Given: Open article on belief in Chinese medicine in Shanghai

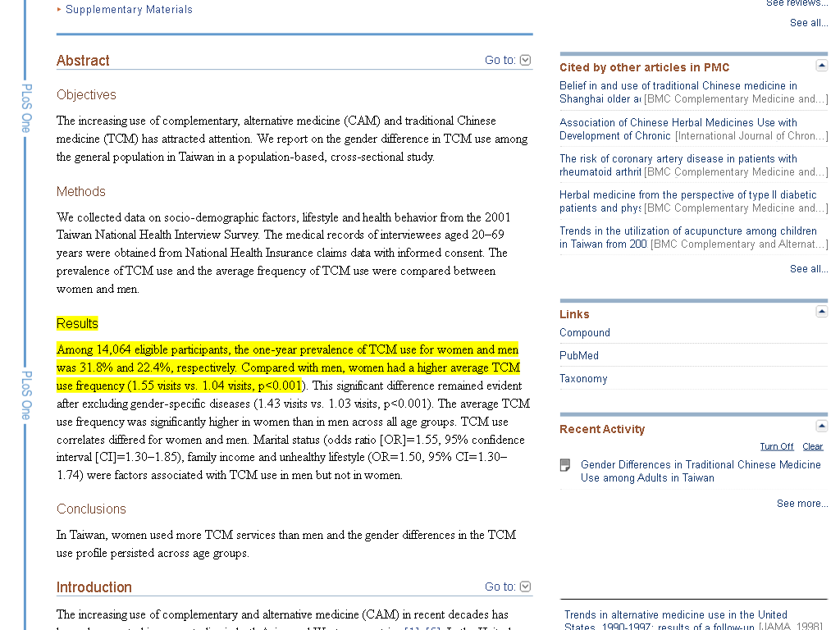Looking at the screenshot, I should [x=678, y=92].
